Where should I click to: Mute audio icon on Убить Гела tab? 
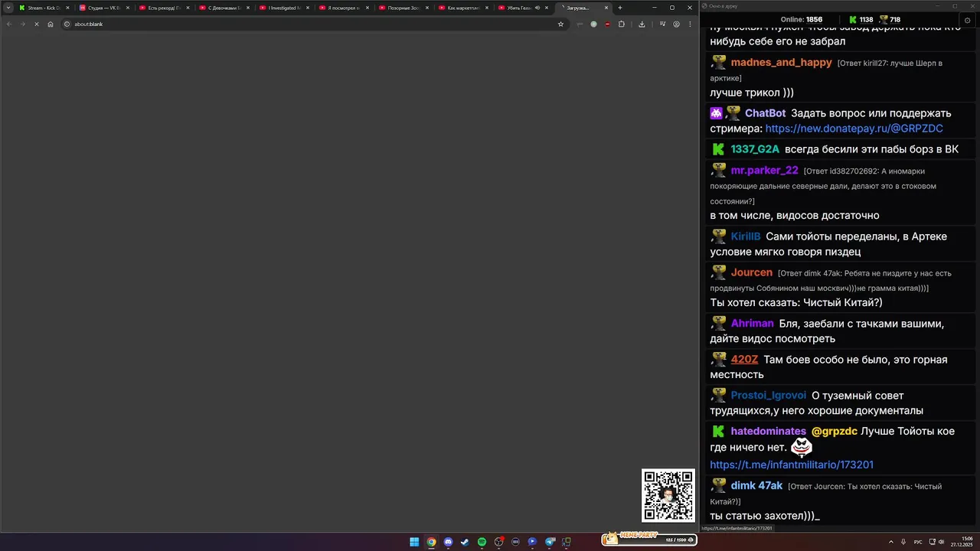click(x=537, y=8)
